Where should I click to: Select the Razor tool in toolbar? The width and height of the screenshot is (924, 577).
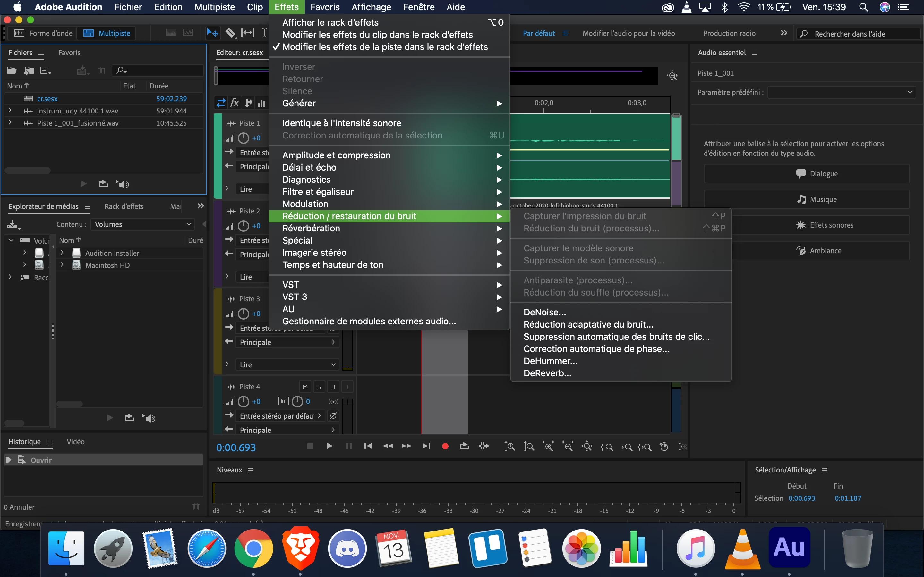click(230, 33)
